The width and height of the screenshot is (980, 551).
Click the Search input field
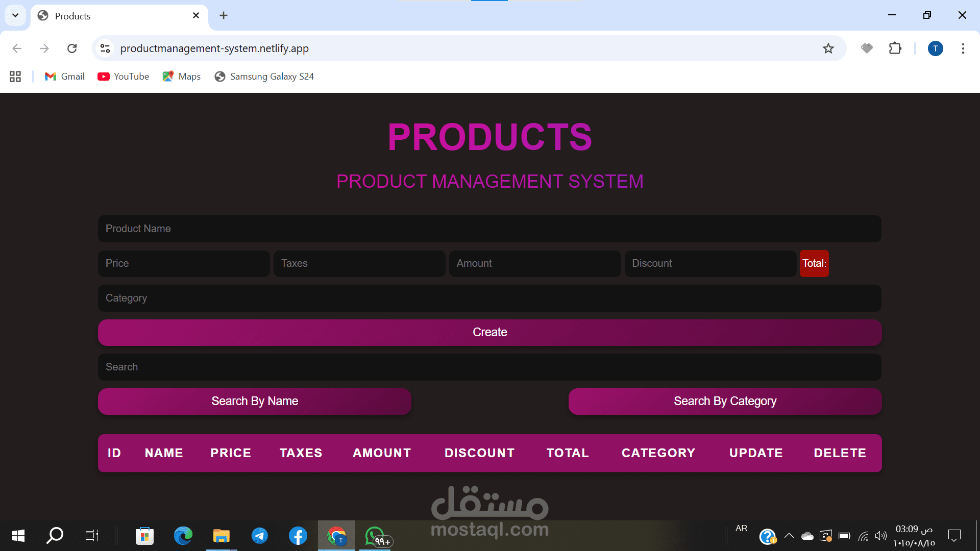tap(489, 367)
